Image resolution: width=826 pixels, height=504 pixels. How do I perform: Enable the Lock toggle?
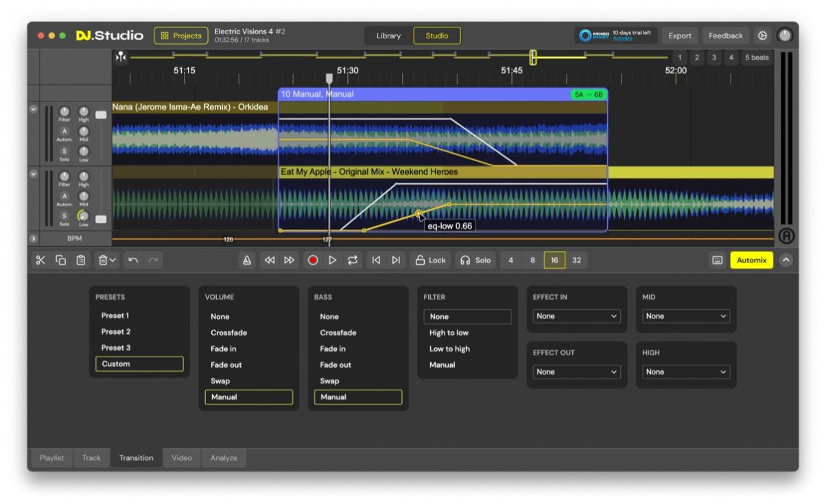click(x=431, y=260)
